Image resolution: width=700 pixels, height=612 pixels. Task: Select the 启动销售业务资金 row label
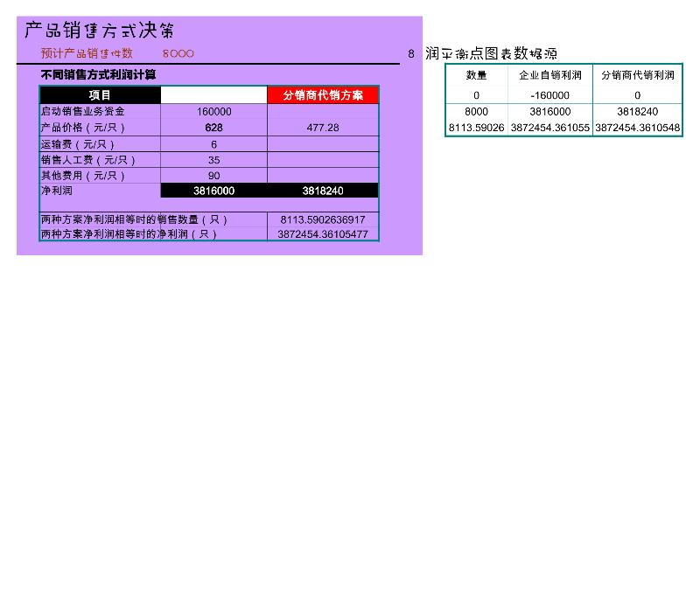point(82,112)
